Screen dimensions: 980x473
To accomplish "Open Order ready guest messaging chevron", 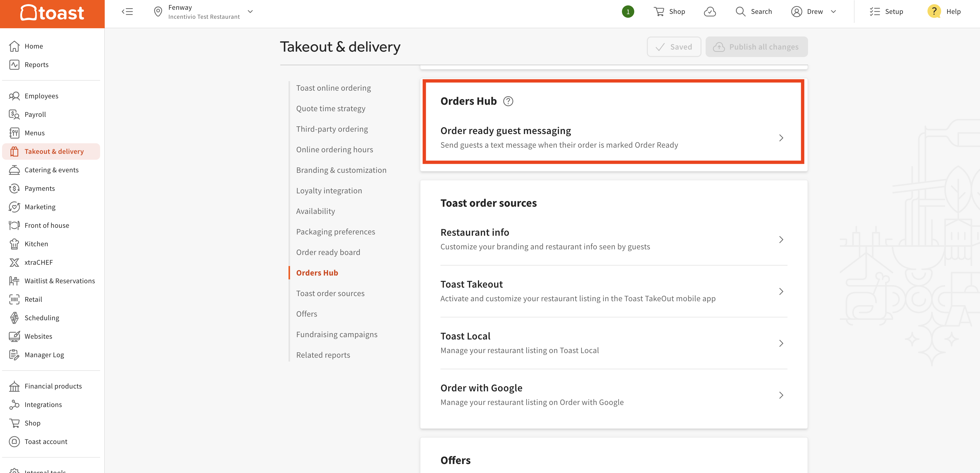I will click(x=781, y=138).
